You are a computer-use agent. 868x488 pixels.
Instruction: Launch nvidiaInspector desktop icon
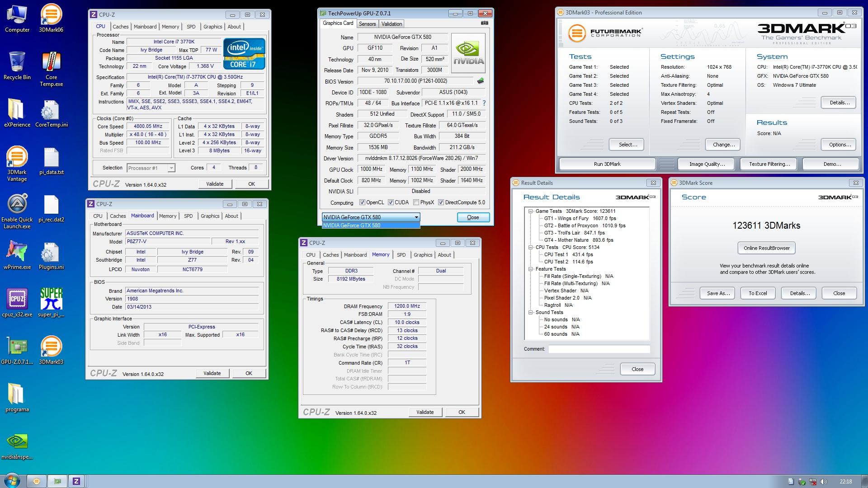point(17,446)
